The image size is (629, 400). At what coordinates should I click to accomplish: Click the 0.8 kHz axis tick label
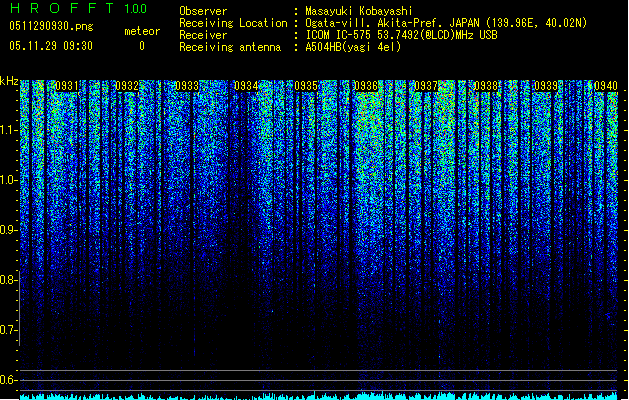click(x=9, y=280)
